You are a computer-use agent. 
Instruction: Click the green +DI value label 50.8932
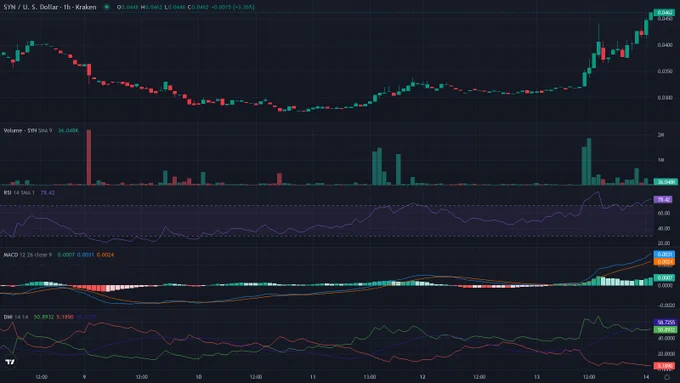tap(665, 330)
